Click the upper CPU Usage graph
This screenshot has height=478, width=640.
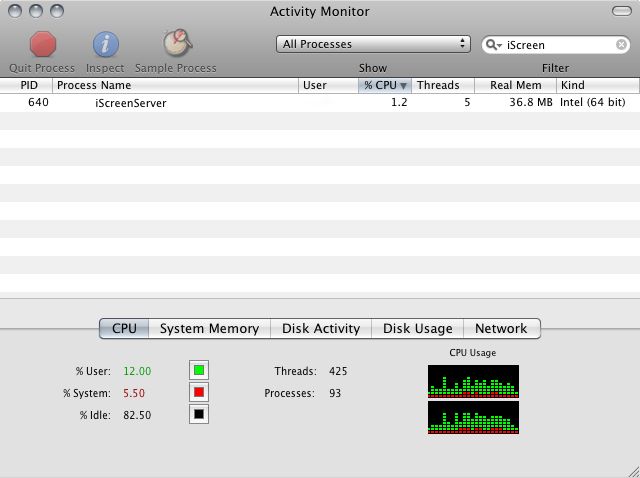pos(473,381)
